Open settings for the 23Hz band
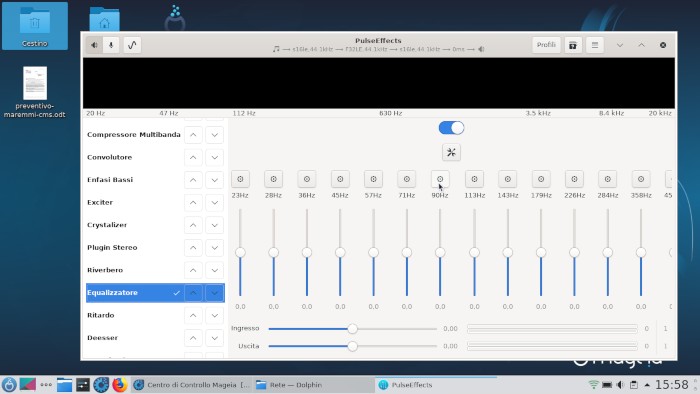This screenshot has height=394, width=700. [240, 179]
